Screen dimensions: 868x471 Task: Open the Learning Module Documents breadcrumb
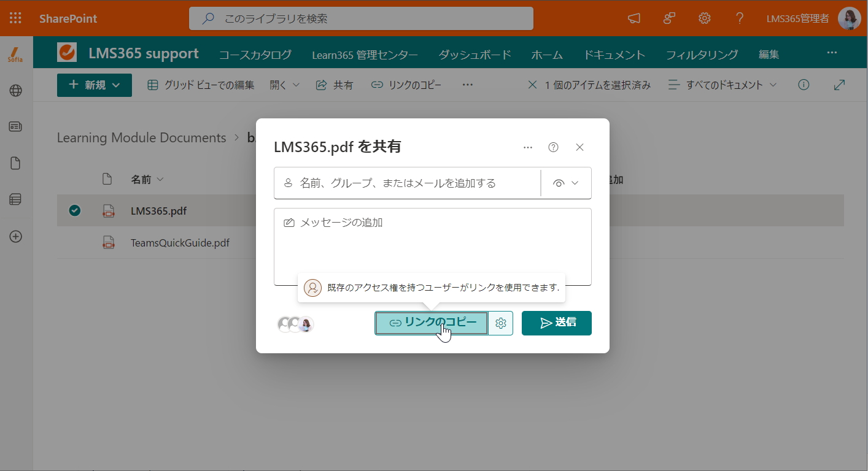click(142, 138)
